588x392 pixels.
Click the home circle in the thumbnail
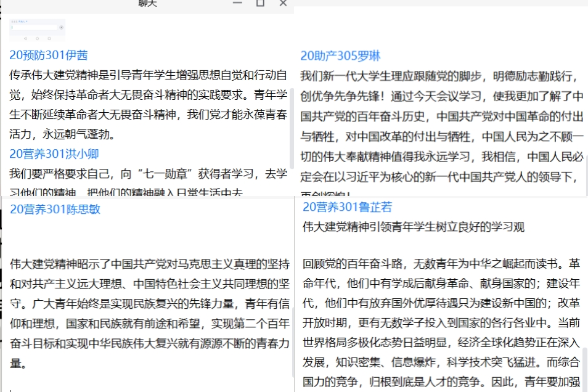[x=37, y=38]
